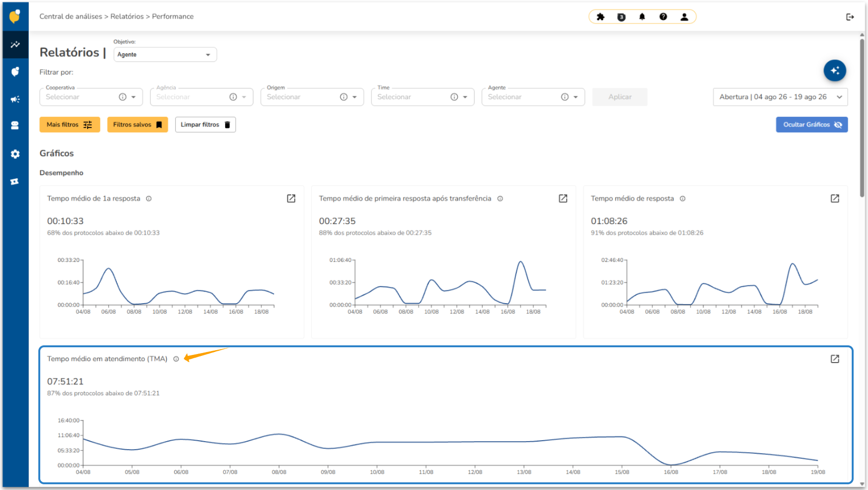Open the sidebar settings gear icon
Viewport: 868px width, 490px height.
pyautogui.click(x=15, y=154)
